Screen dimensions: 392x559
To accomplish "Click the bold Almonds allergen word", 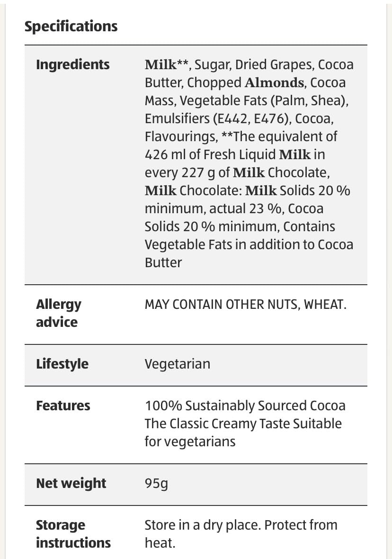I will pyautogui.click(x=274, y=82).
